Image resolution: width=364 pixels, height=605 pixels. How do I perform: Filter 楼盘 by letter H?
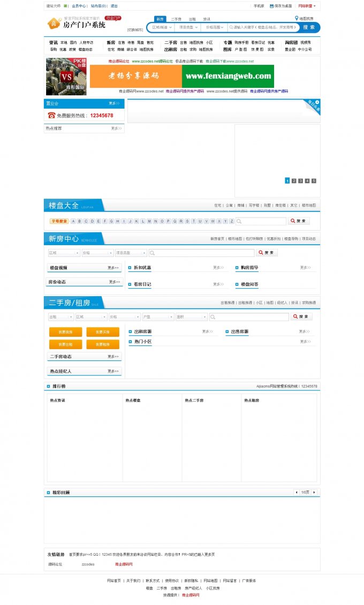(118, 221)
